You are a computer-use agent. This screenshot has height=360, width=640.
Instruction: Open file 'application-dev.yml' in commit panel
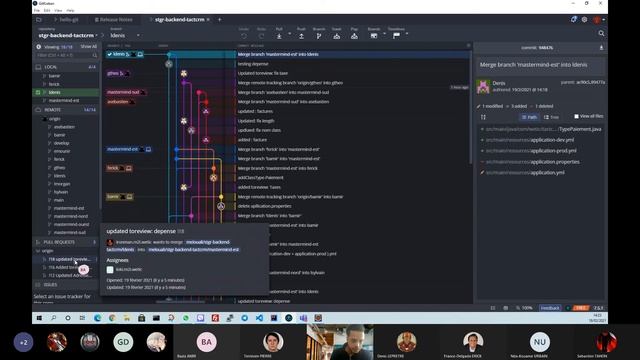tap(530, 140)
